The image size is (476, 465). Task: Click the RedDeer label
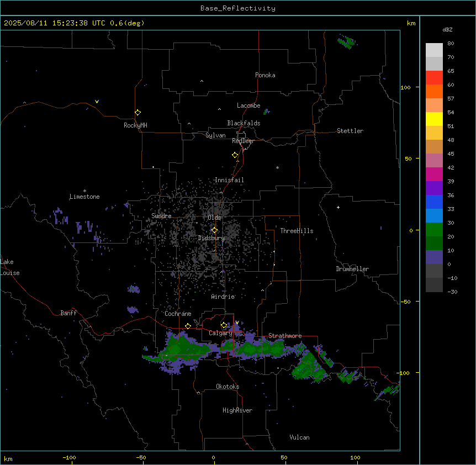[x=243, y=141]
